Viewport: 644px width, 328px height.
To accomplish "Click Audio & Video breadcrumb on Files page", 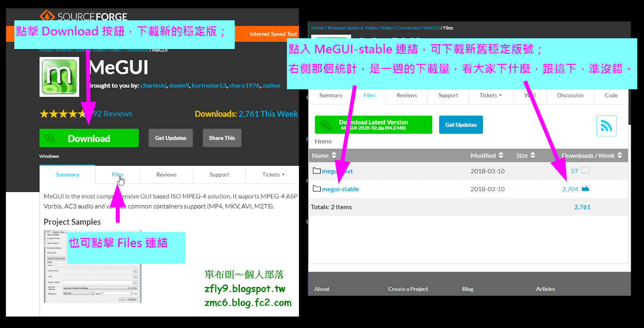I will 362,28.
